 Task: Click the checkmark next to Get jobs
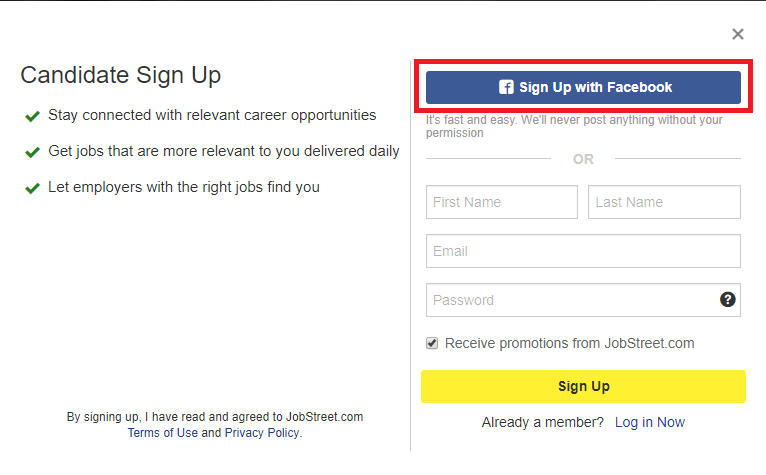[x=32, y=152]
